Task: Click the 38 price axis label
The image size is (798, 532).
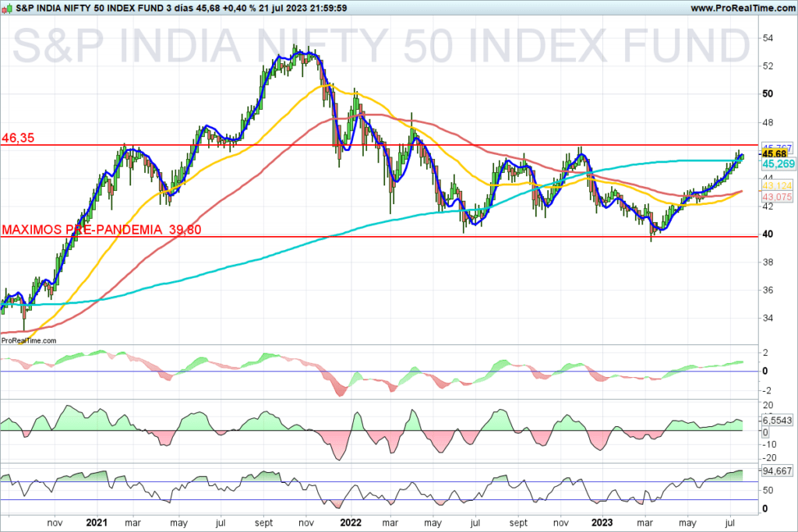Action: point(768,262)
